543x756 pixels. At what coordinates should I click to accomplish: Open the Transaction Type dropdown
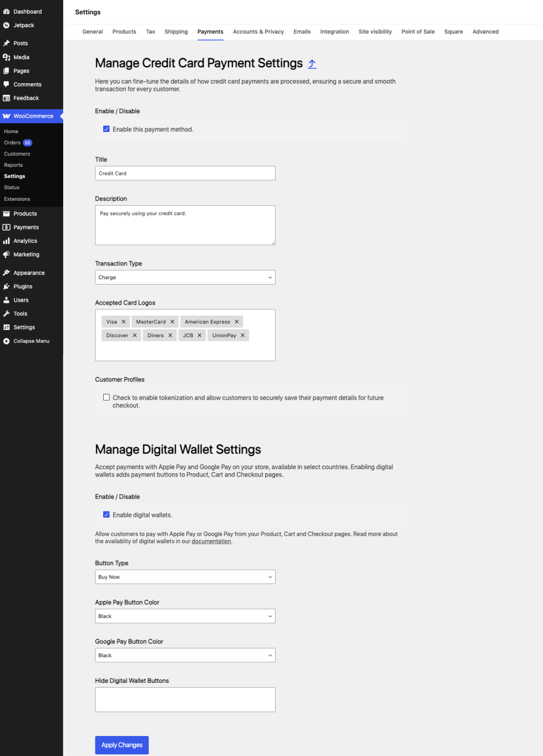[185, 277]
